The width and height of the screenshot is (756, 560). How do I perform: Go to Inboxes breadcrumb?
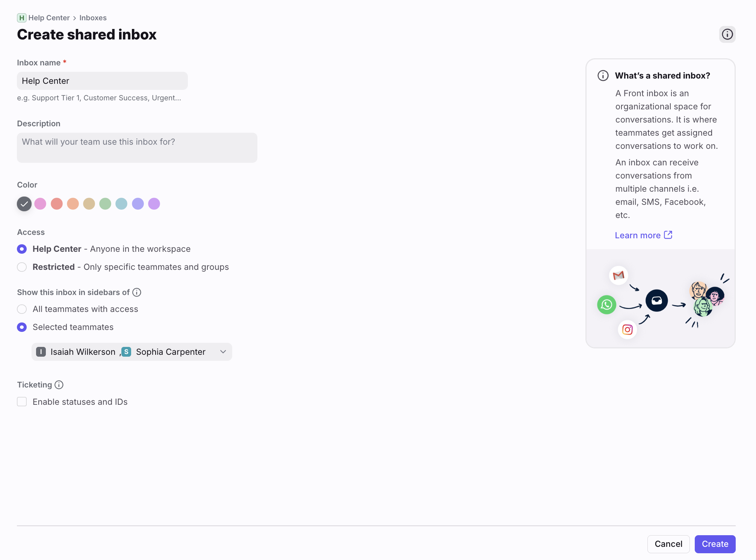(x=93, y=18)
